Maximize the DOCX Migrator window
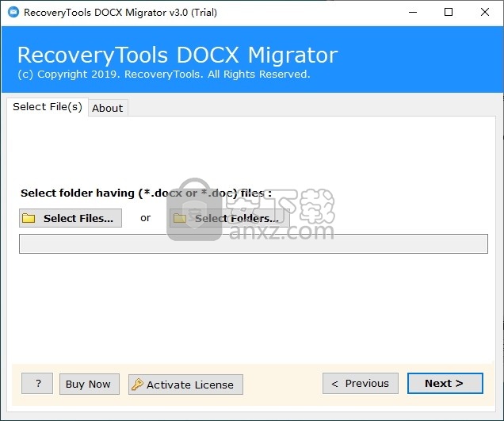 click(449, 12)
